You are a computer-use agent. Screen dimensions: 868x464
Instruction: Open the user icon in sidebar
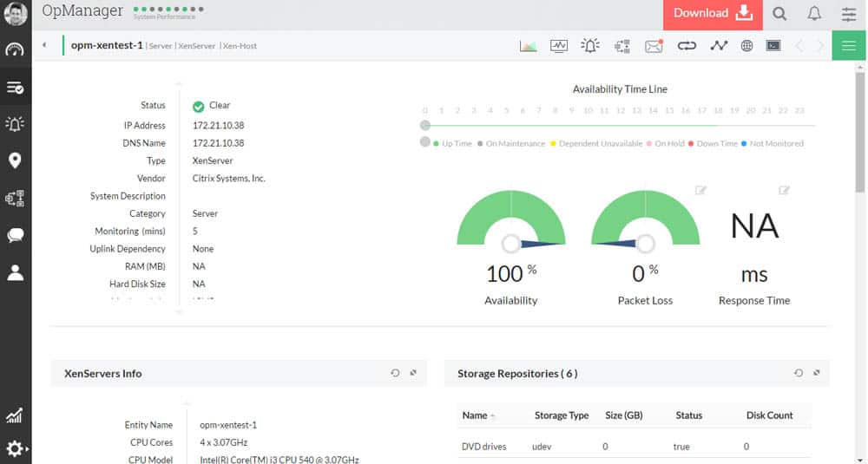pyautogui.click(x=15, y=272)
